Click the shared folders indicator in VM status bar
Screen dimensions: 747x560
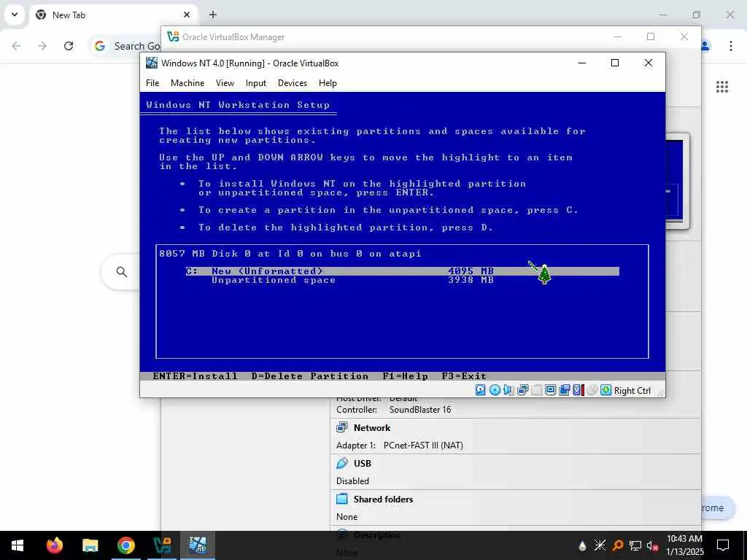(564, 391)
